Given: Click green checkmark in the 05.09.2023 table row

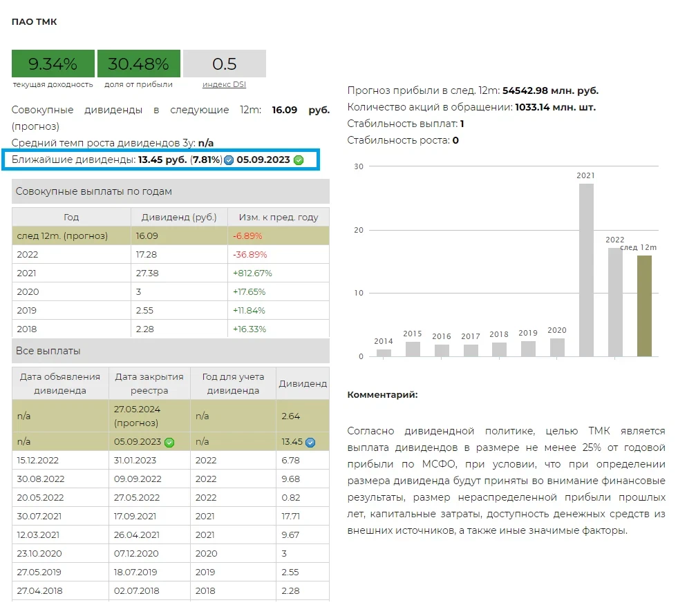Looking at the screenshot, I should coord(169,442).
